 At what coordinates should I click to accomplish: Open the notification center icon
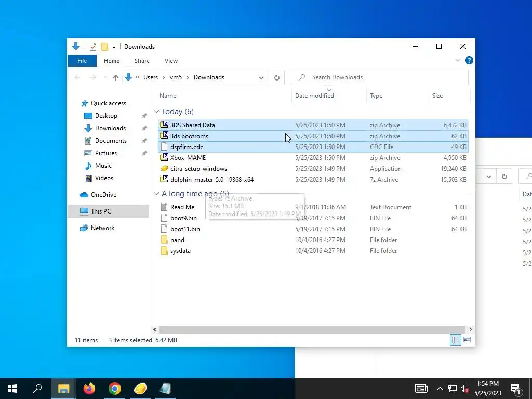pos(515,389)
